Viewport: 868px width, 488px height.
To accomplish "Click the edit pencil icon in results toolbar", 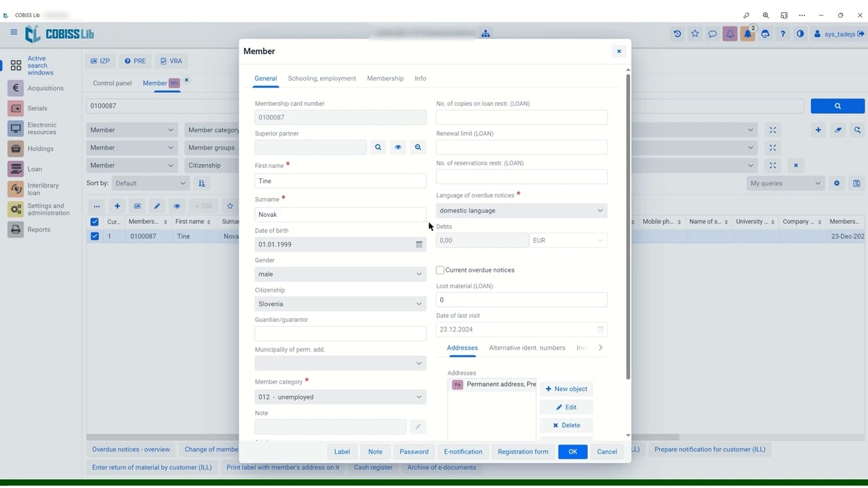I will pos(157,206).
